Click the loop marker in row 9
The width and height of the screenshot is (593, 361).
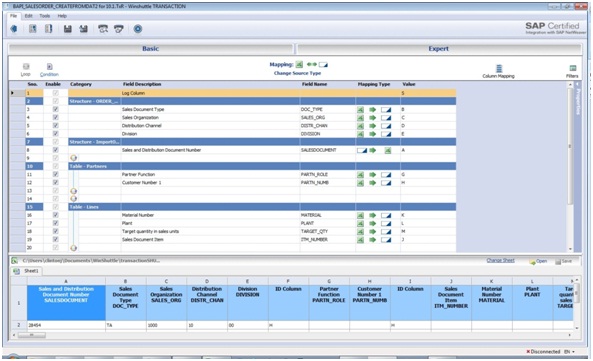73,158
